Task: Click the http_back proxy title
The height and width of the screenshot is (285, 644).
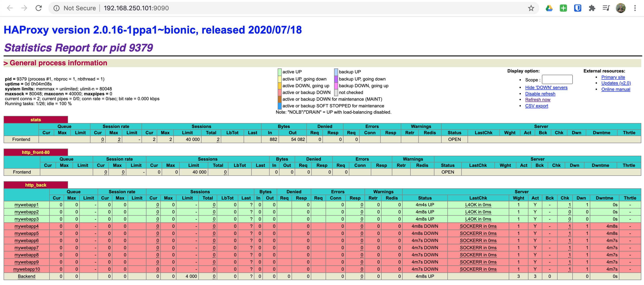Action: click(36, 185)
